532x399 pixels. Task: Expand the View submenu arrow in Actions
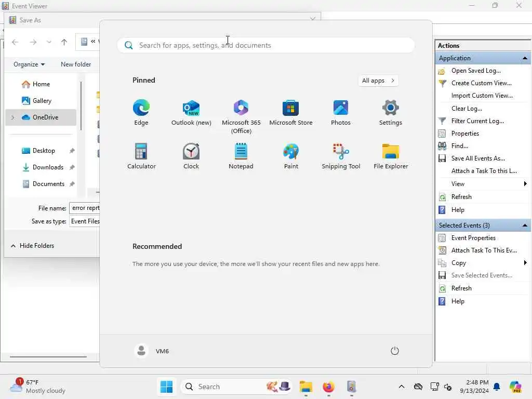pyautogui.click(x=525, y=184)
